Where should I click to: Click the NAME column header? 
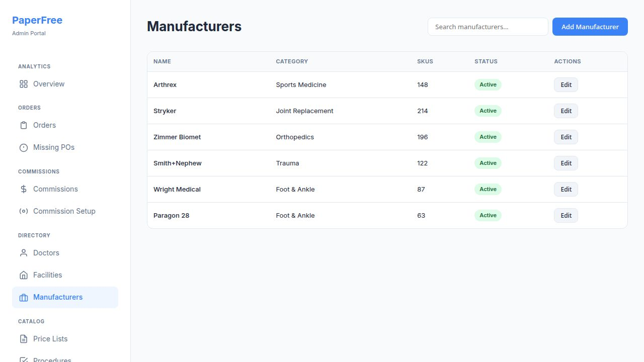pos(162,61)
